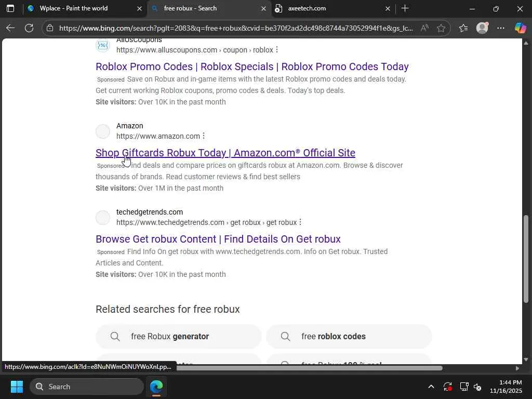This screenshot has width=532, height=399.
Task: Close the Wplace tab
Action: click(139, 9)
